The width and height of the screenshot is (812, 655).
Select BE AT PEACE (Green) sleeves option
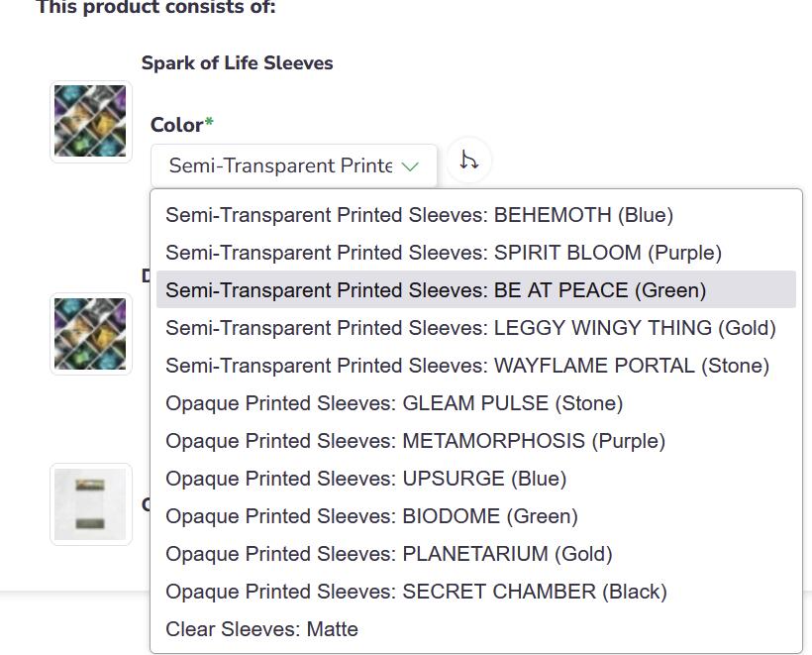pyautogui.click(x=436, y=290)
